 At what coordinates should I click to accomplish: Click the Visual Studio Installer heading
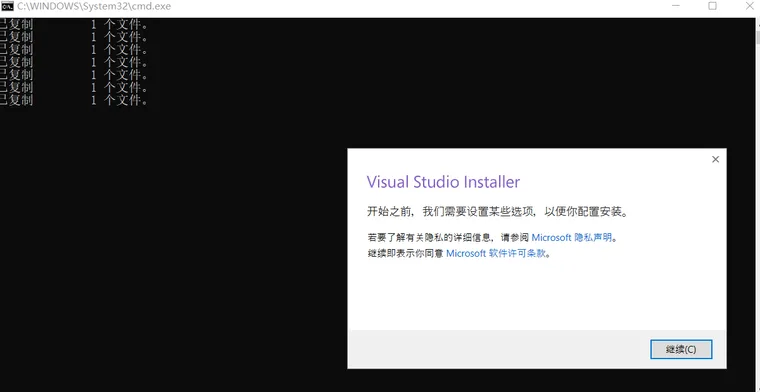443,182
